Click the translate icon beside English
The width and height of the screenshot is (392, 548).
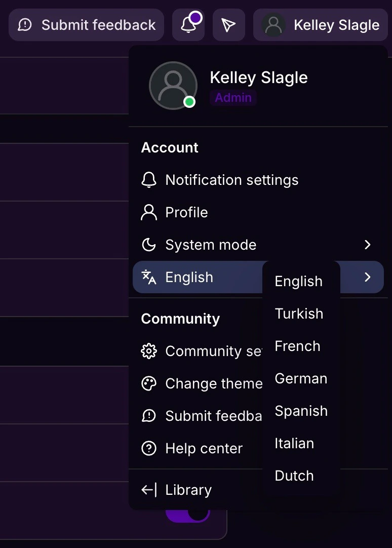point(148,277)
